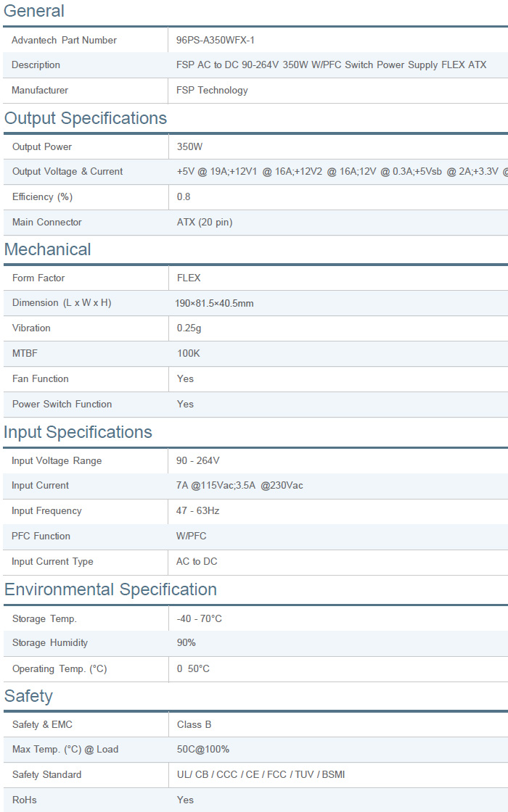Screen dimensions: 508x812
Task: Select the 350W output power value
Action: [x=190, y=147]
